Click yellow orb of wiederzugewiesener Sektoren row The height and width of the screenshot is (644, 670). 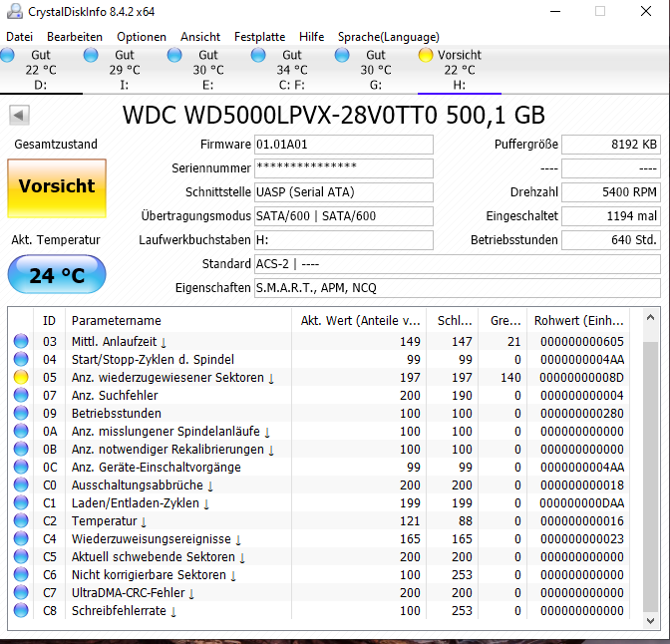pyautogui.click(x=21, y=377)
